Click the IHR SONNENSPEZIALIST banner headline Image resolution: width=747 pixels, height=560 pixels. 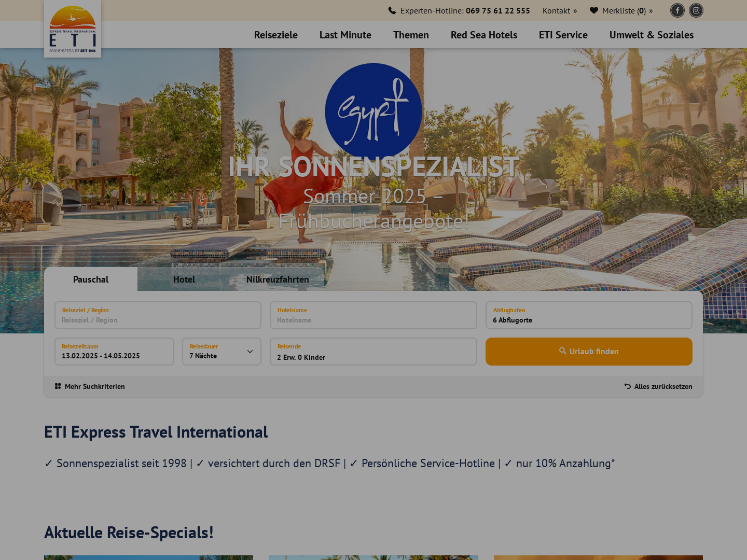pos(374,166)
